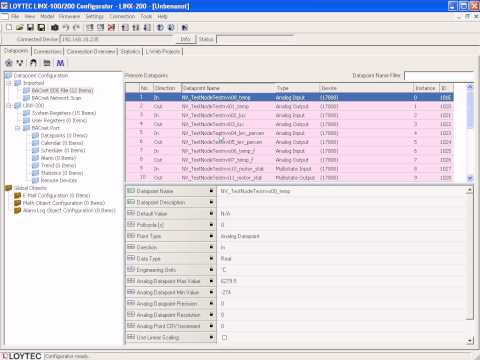Click the purple M icon
Screen dimensions: 480x360
60,63
